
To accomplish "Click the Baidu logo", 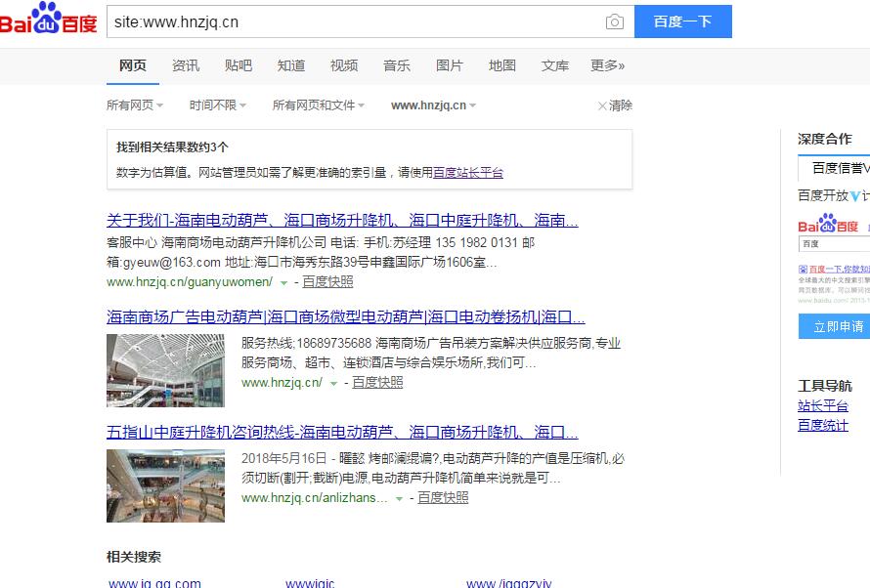I will pyautogui.click(x=48, y=19).
